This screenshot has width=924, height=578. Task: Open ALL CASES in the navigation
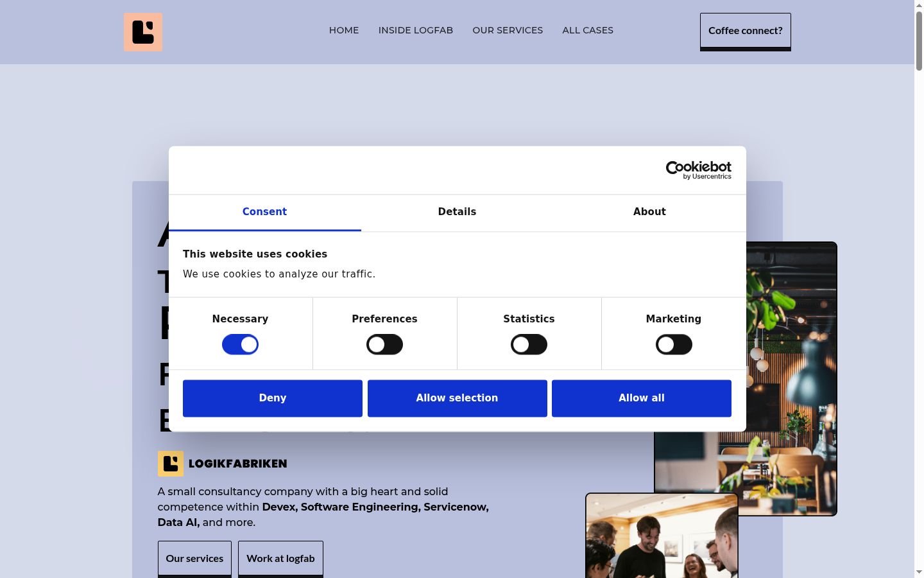[x=588, y=30]
